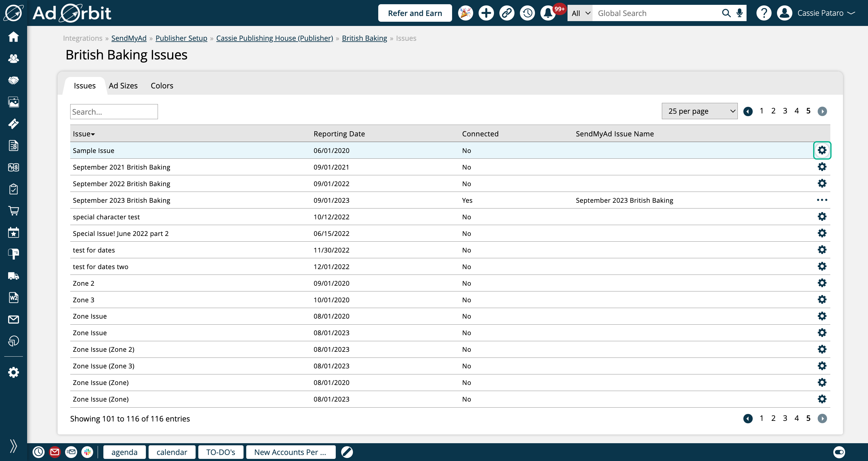Viewport: 868px width, 461px height.
Task: Expand the collapsed sidebar with double chevron
Action: (x=14, y=446)
